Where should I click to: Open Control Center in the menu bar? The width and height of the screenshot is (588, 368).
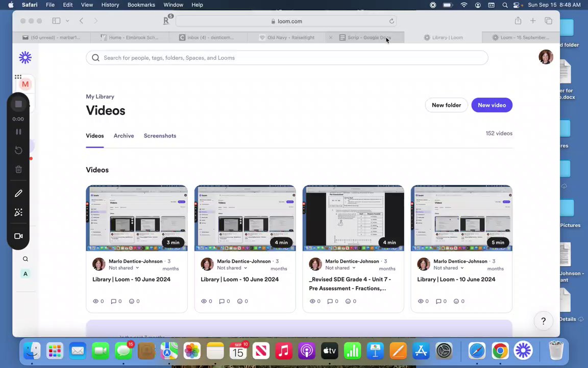[x=517, y=5]
